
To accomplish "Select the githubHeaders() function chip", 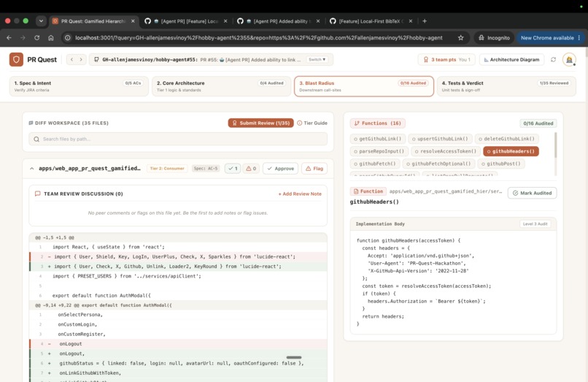I will click(x=511, y=151).
